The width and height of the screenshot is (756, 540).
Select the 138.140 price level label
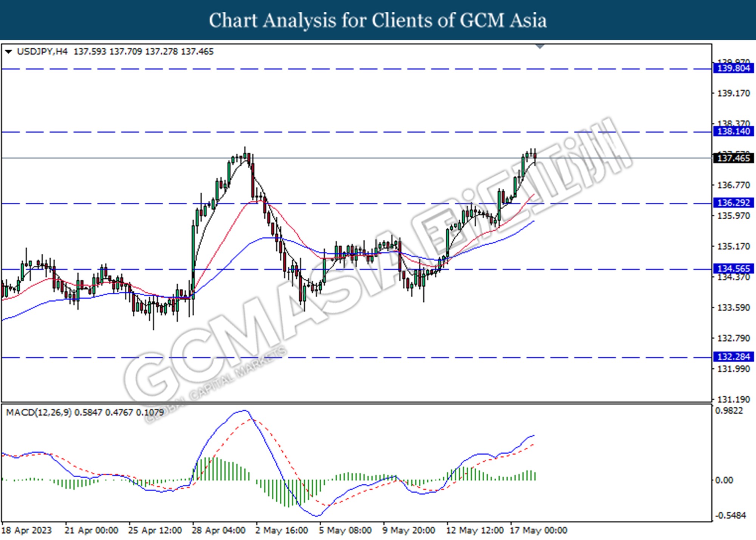click(733, 132)
